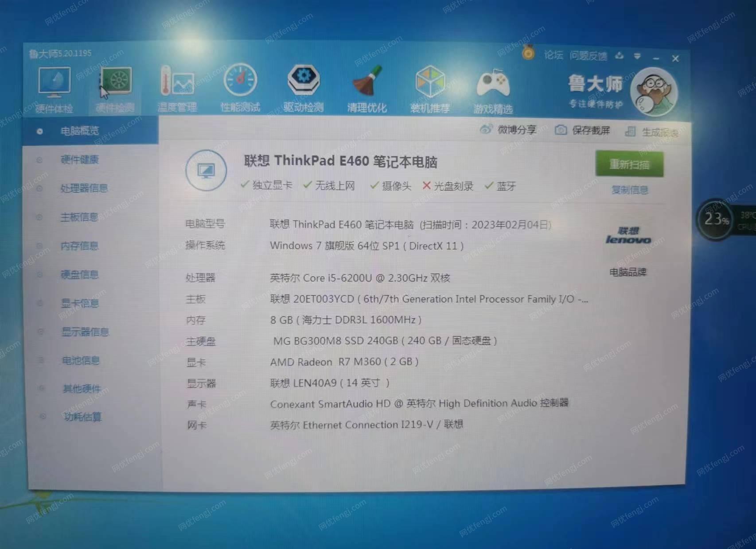The height and width of the screenshot is (549, 756).
Task: Open 主板信息 in the sidebar
Action: (79, 217)
